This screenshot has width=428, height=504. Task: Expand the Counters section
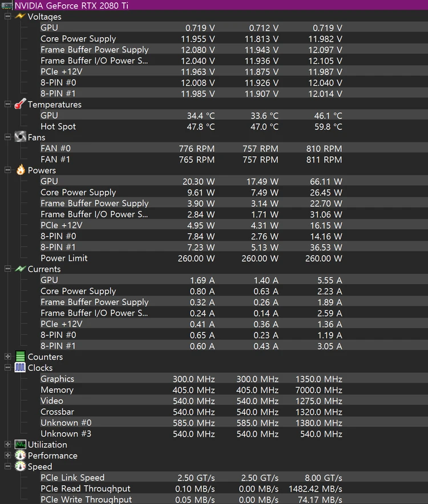pyautogui.click(x=8, y=356)
